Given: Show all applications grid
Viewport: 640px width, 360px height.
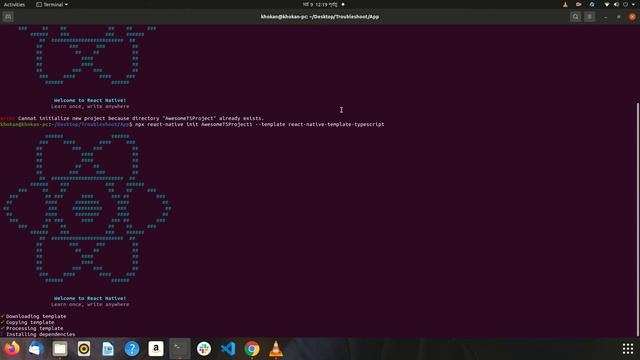Looking at the screenshot, I should point(628,349).
